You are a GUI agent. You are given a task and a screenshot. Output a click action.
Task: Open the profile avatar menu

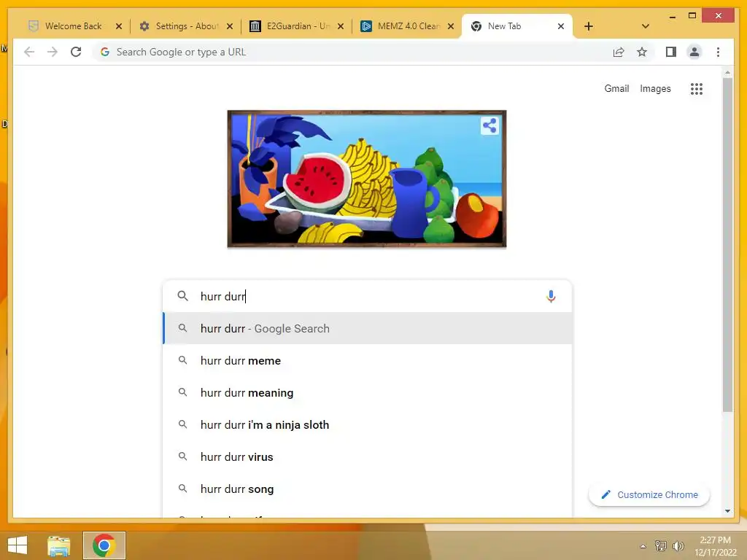[694, 52]
